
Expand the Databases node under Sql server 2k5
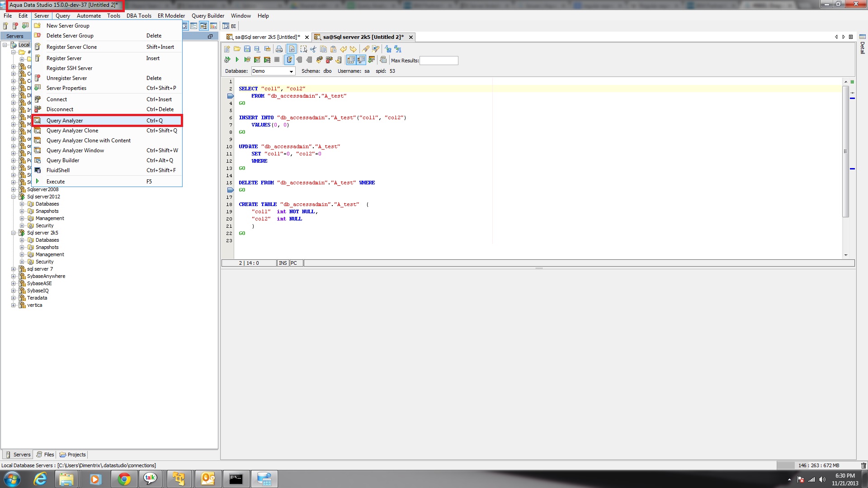[x=22, y=240]
